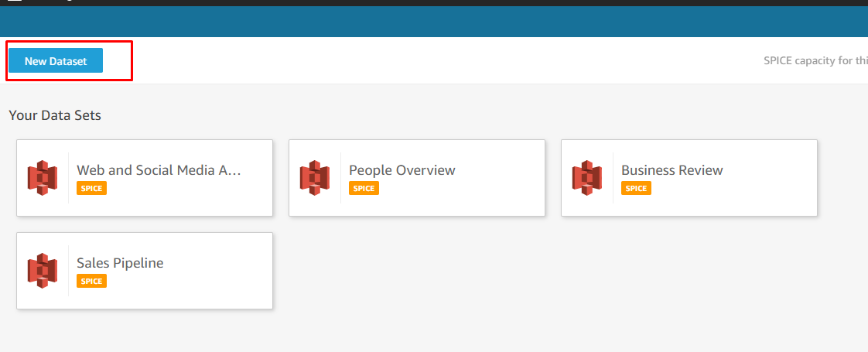This screenshot has width=868, height=352.
Task: Open the People Overview dataset title
Action: (x=402, y=170)
